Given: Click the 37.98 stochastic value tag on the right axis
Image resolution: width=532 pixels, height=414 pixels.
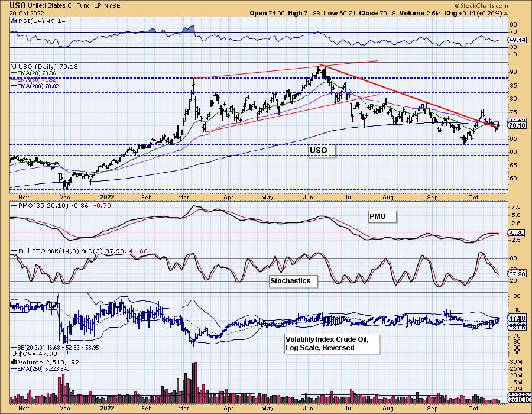Looking at the screenshot, I should (x=517, y=274).
